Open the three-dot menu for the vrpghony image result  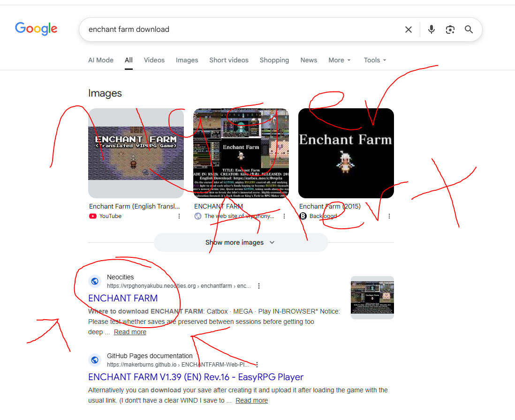[x=284, y=216]
